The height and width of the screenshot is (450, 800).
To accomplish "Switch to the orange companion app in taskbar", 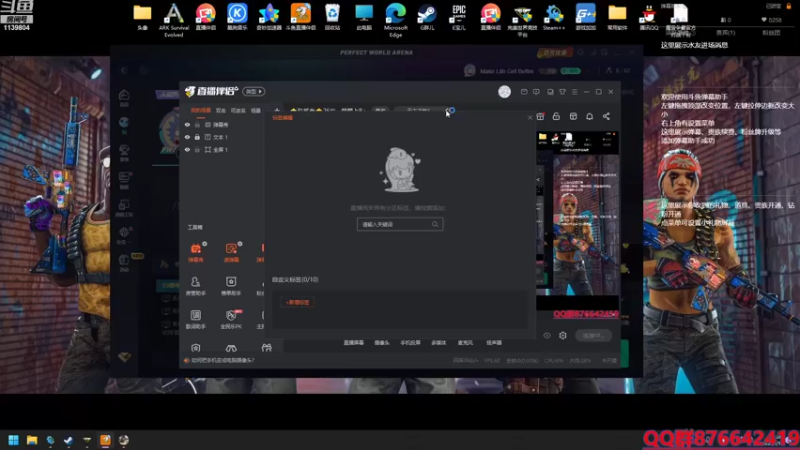I will (105, 440).
